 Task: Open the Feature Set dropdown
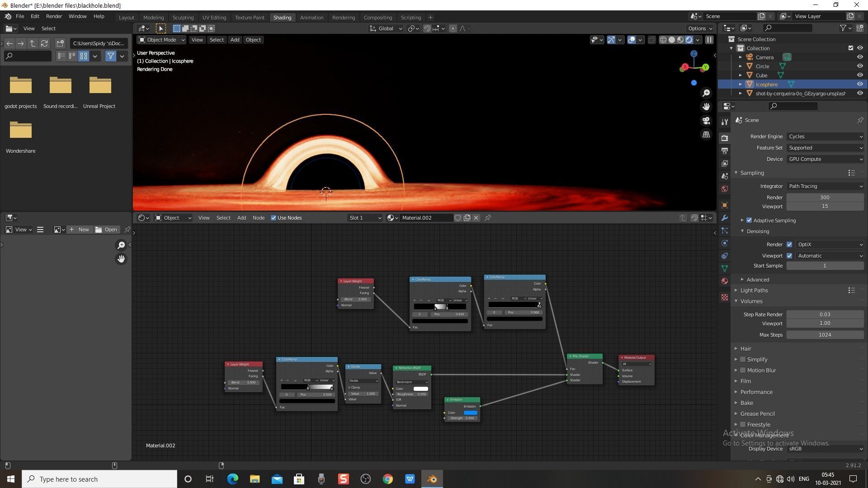(825, 148)
